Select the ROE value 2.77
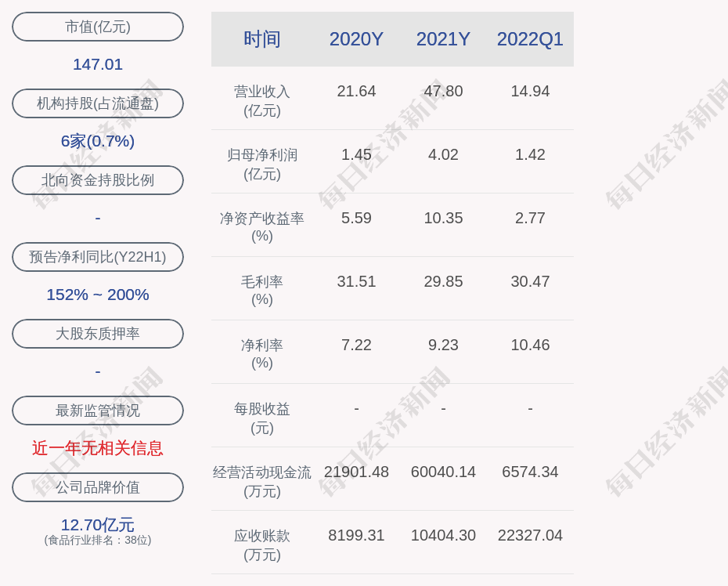 [x=530, y=218]
